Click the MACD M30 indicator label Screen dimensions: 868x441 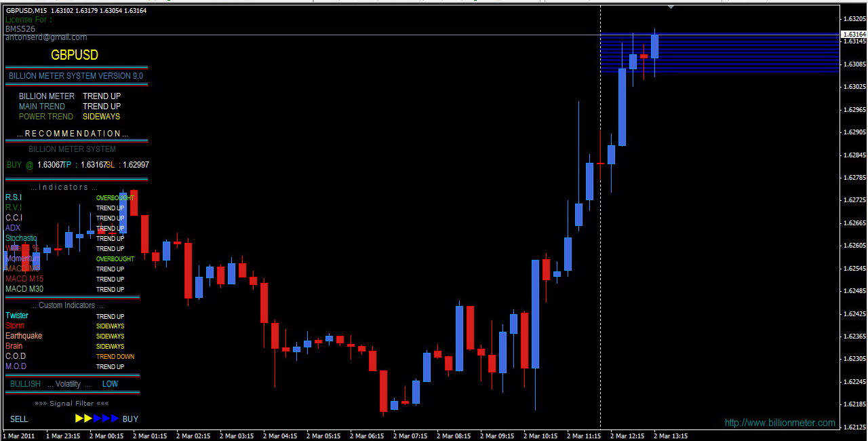coord(24,289)
